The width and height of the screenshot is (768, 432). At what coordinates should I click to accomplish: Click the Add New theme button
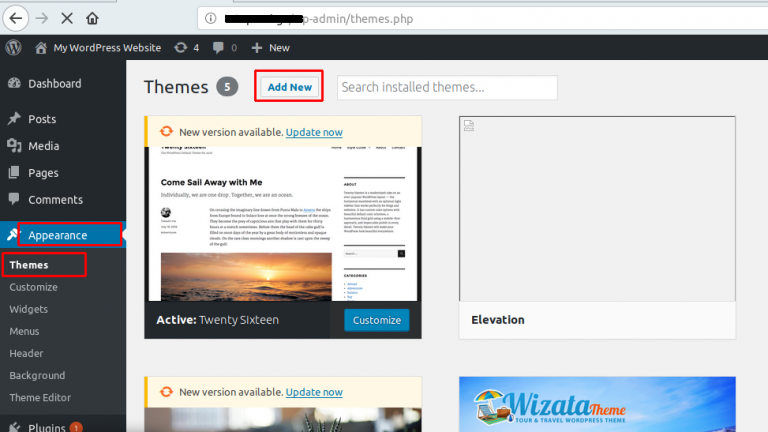pyautogui.click(x=289, y=87)
